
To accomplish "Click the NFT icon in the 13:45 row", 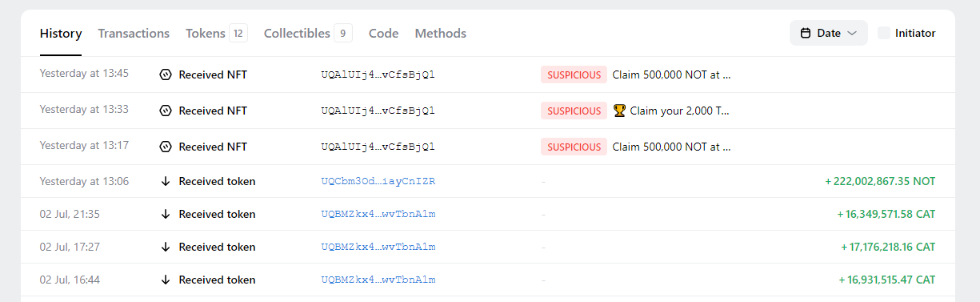I will coord(166,74).
